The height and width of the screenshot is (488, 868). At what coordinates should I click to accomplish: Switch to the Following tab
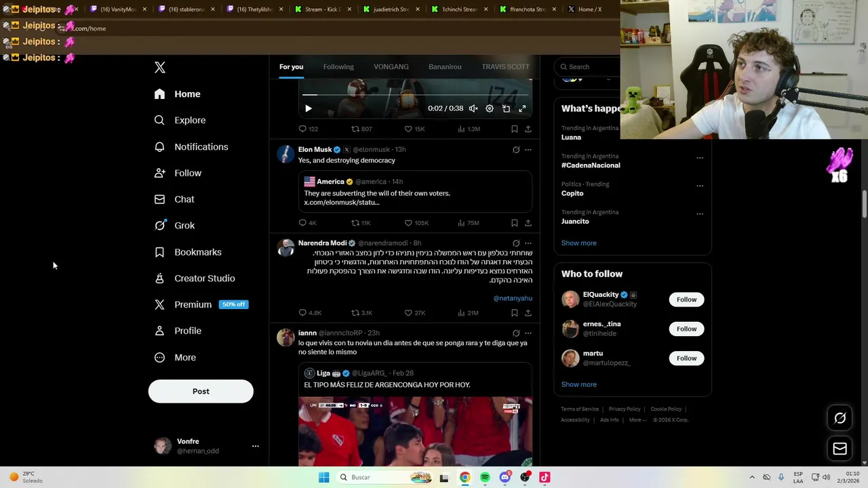point(338,67)
